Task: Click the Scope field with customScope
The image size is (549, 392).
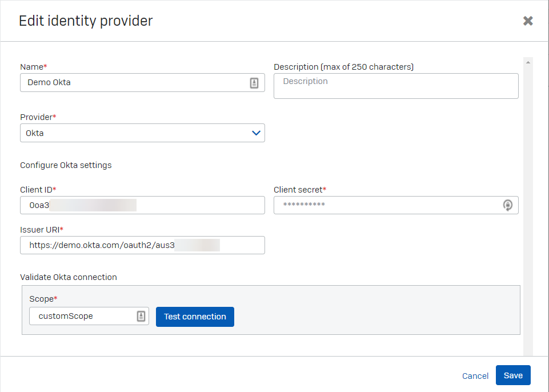Action: (x=83, y=316)
